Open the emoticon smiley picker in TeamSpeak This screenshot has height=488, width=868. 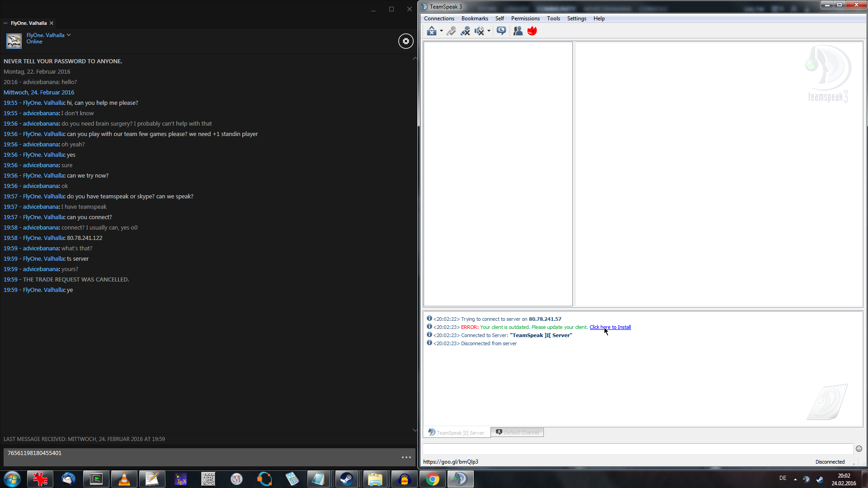(859, 449)
